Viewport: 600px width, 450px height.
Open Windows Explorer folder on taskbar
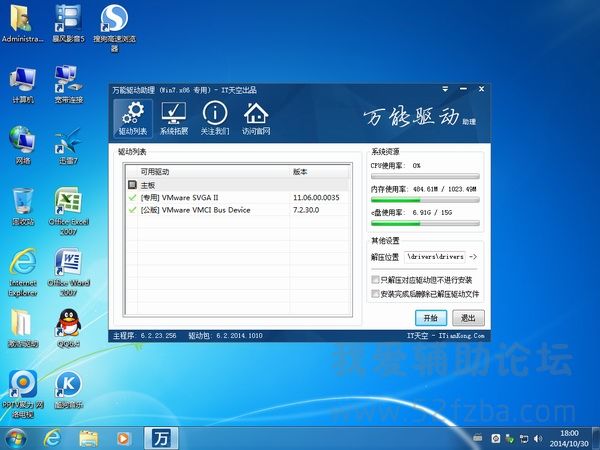89,439
